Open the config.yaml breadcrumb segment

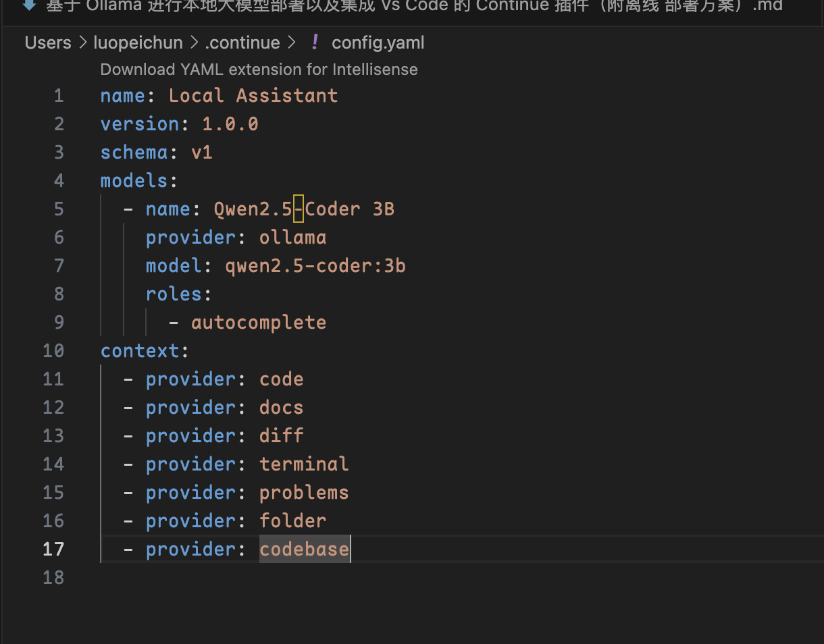tap(378, 43)
